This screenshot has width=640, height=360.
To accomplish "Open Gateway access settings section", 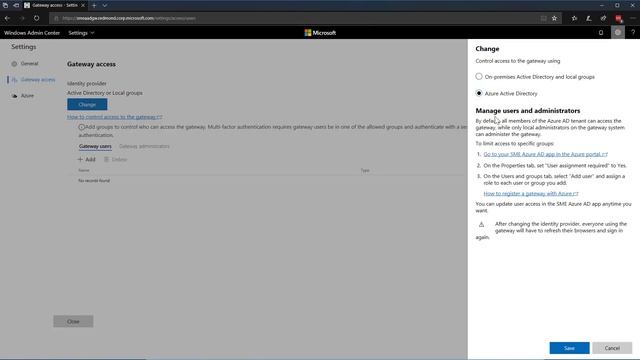I will [38, 80].
